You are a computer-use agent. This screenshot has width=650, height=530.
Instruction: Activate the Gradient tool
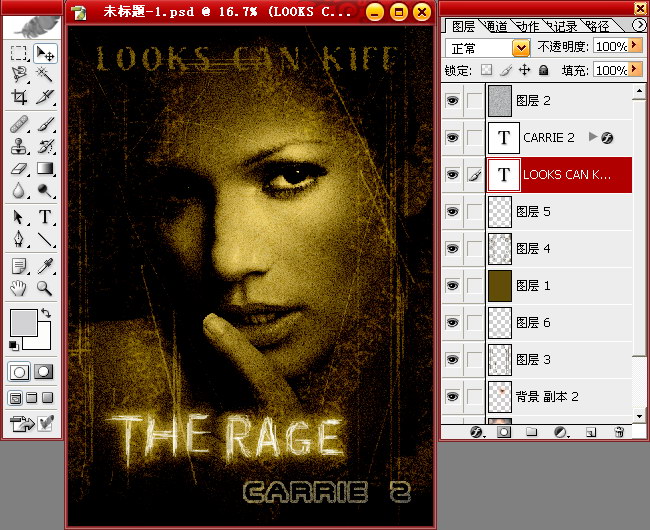(x=45, y=168)
